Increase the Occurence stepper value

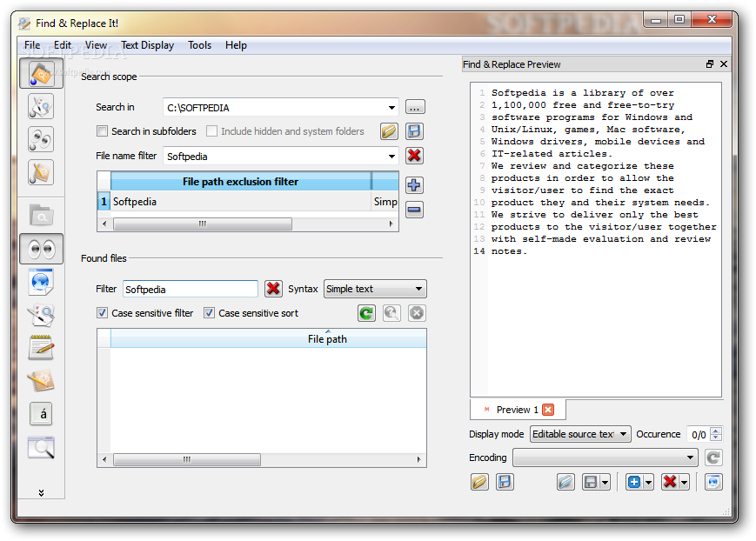pyautogui.click(x=716, y=431)
